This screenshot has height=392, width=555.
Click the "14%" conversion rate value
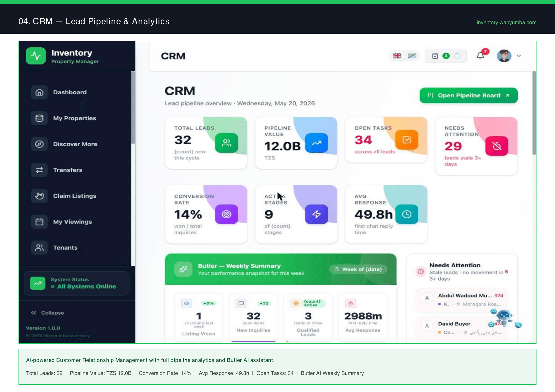pos(188,214)
